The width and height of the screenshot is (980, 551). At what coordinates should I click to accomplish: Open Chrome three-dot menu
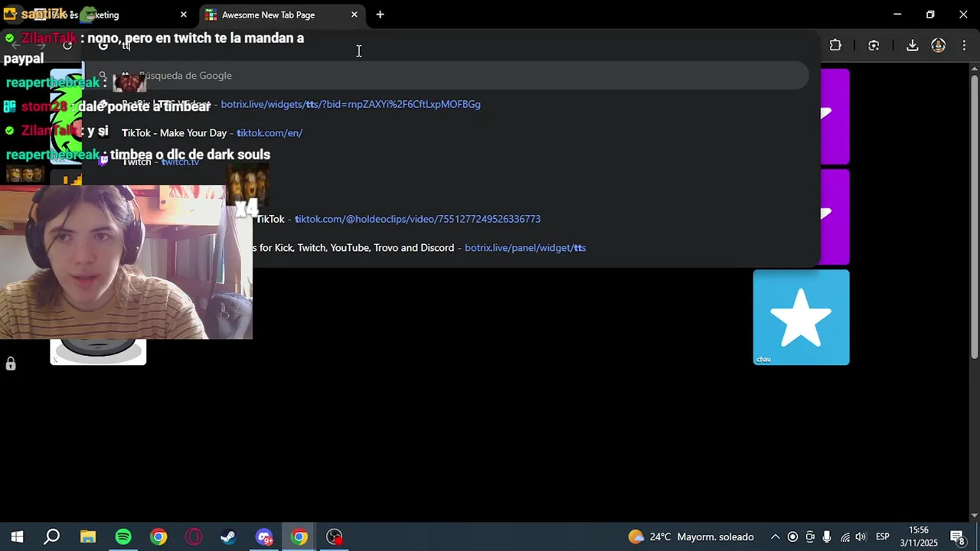[x=964, y=45]
